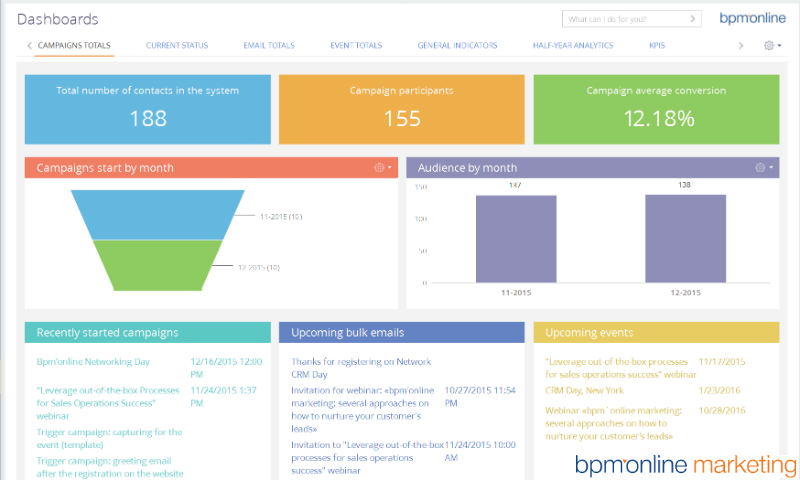Select the Half-Year Analytics tab

pyautogui.click(x=573, y=45)
